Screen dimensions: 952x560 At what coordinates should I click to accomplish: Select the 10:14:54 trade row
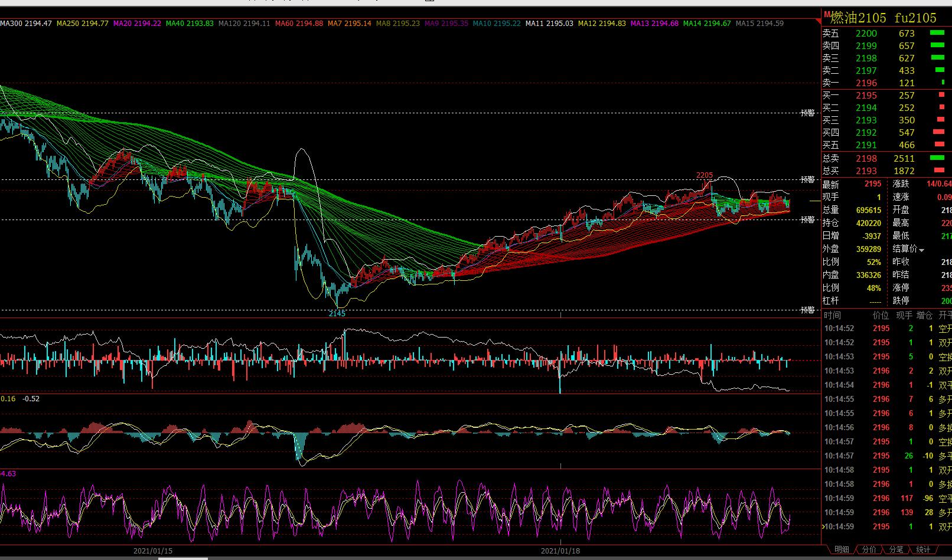887,385
